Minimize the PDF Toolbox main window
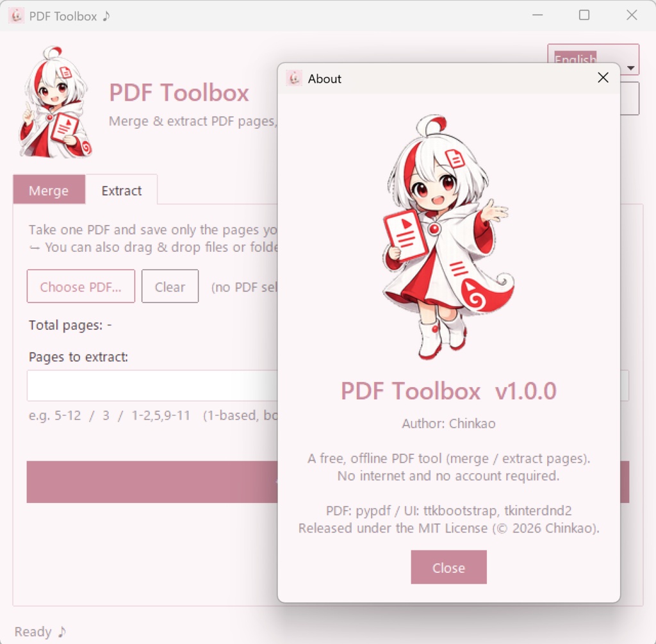This screenshot has width=656, height=644. tap(537, 15)
